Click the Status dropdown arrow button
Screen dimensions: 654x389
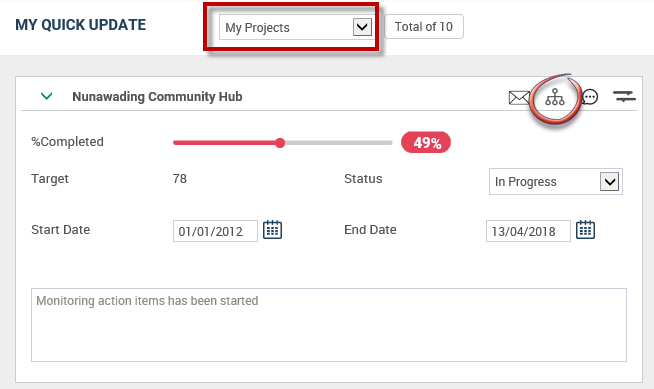click(x=609, y=182)
